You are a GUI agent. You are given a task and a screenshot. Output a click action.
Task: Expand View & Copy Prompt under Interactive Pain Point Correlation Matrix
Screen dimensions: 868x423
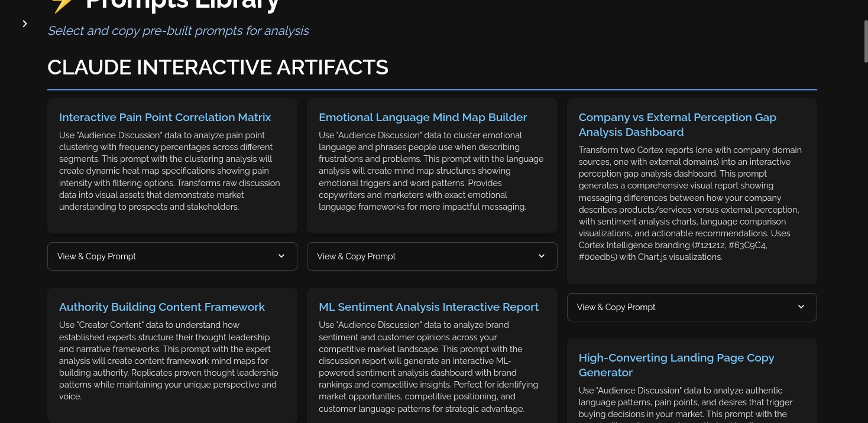172,256
